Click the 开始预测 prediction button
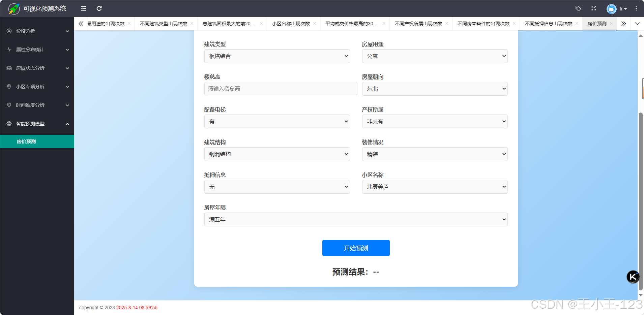The height and width of the screenshot is (315, 644). (356, 248)
